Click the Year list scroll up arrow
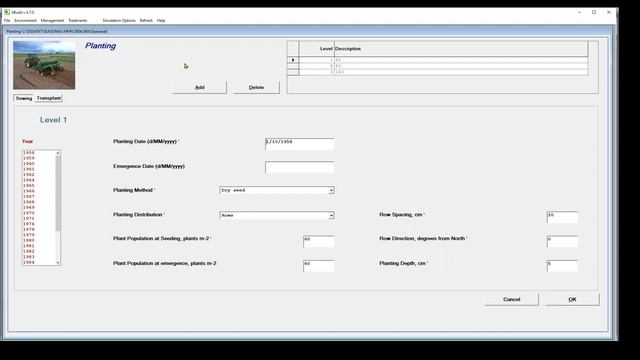The width and height of the screenshot is (640, 360). click(x=58, y=153)
